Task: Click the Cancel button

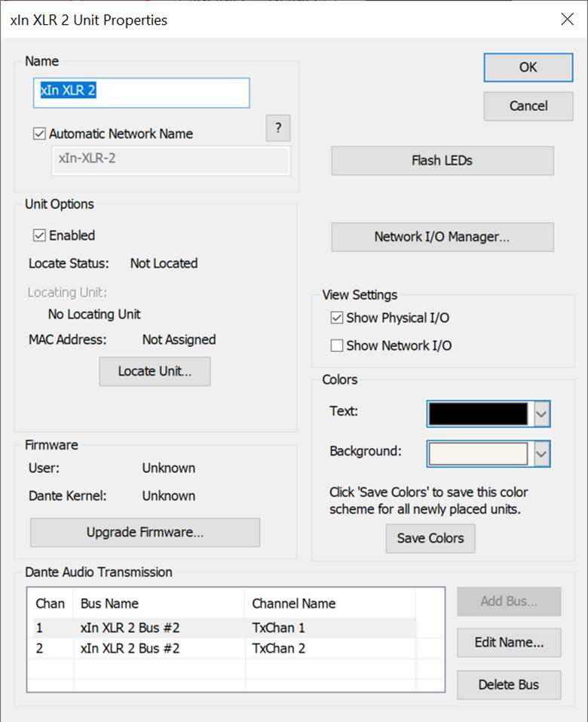Action: 528,106
